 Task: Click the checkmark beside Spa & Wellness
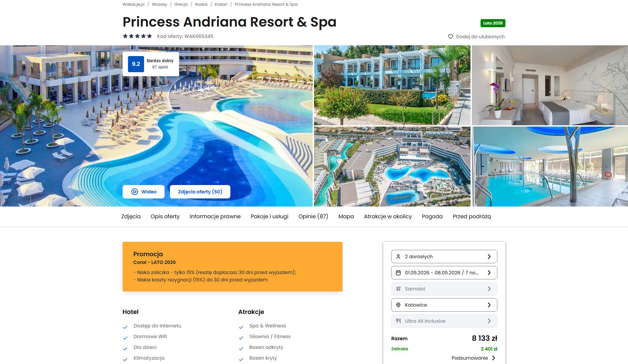tap(241, 327)
